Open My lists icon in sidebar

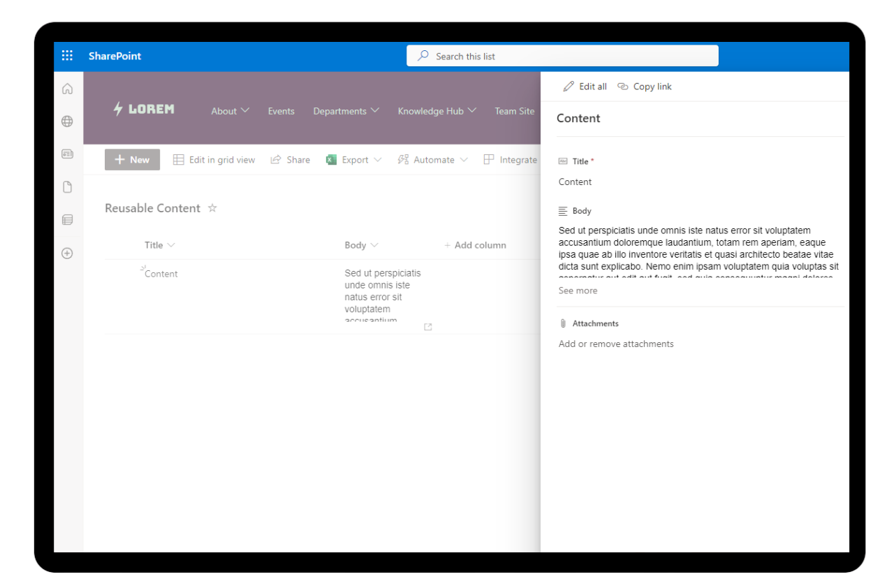[67, 220]
